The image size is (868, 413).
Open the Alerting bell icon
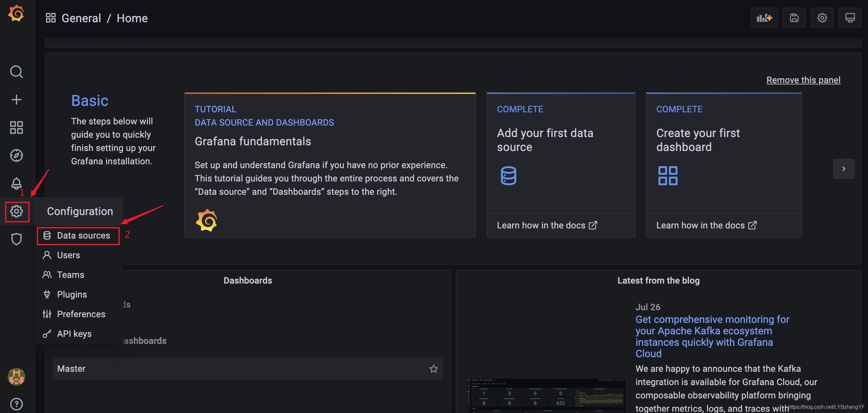click(16, 183)
